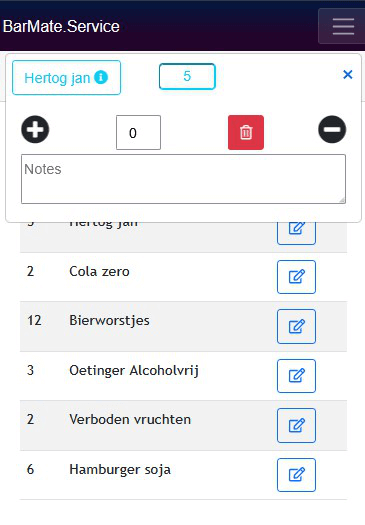The image size is (365, 525).
Task: Edit the Cola zero order line
Action: (296, 277)
